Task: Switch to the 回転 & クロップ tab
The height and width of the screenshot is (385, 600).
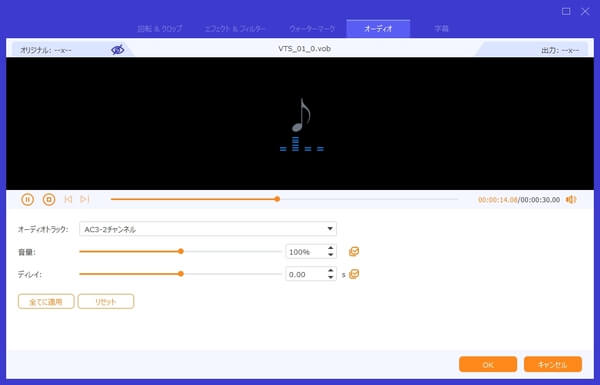Action: tap(160, 29)
